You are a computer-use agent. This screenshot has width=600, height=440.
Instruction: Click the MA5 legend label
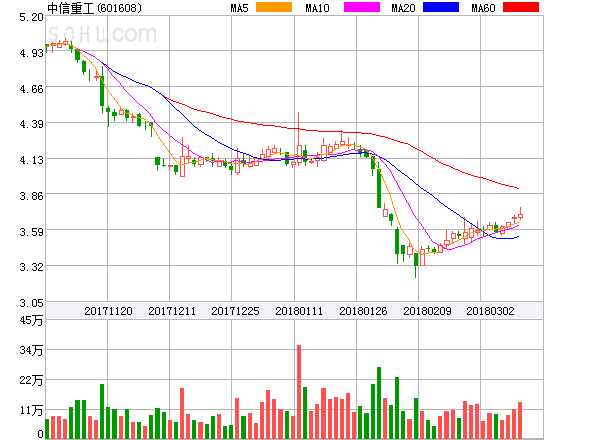[x=239, y=8]
